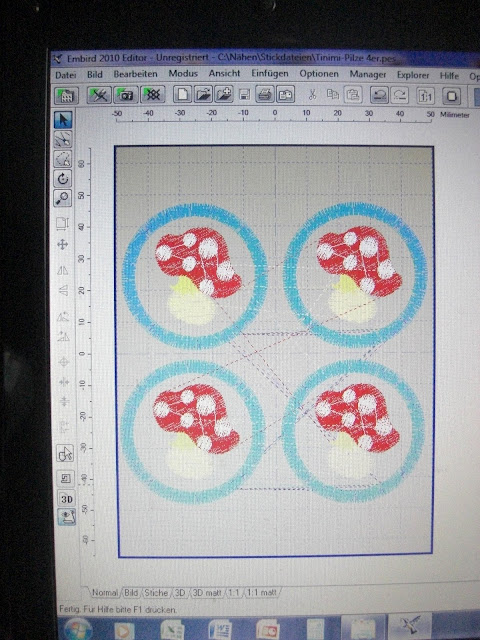
Task: Click the select objects shapes icon
Action: (65, 453)
